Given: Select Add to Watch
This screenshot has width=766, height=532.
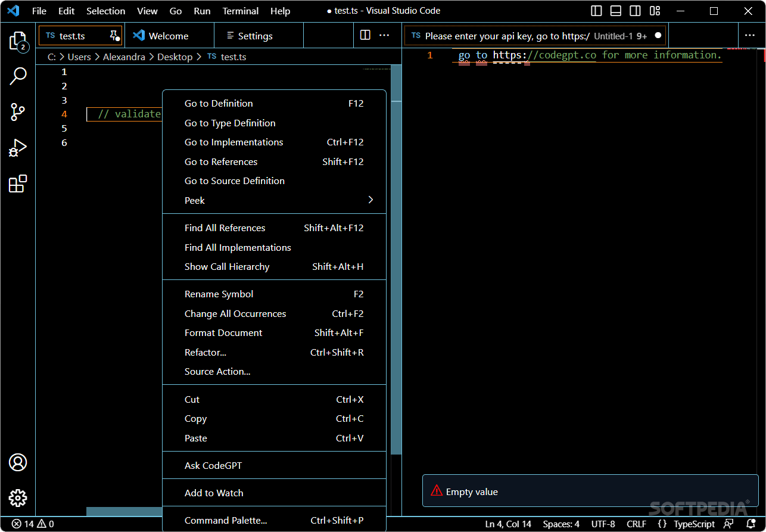Looking at the screenshot, I should [274, 493].
